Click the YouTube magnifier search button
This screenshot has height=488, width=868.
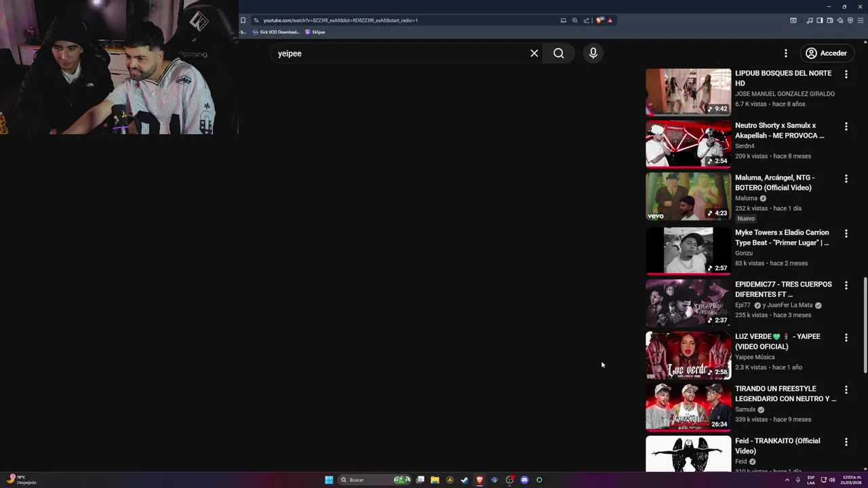558,53
